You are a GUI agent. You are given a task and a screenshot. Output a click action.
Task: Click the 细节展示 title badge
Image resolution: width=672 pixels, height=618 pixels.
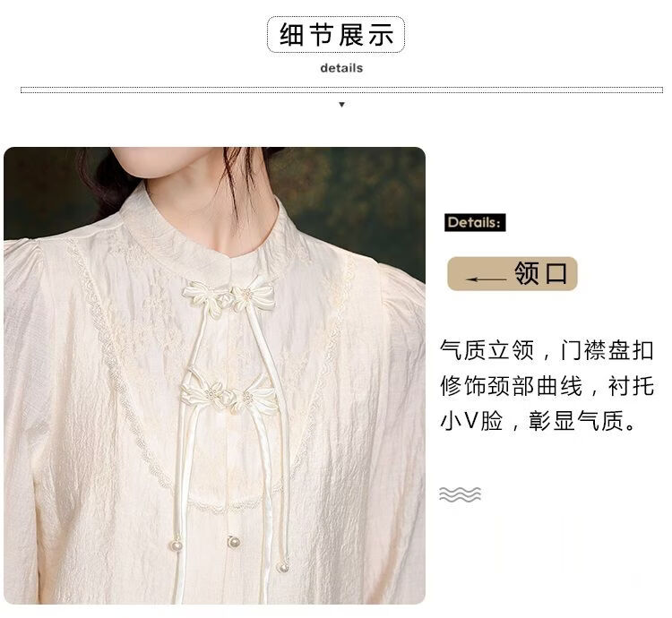(336, 35)
